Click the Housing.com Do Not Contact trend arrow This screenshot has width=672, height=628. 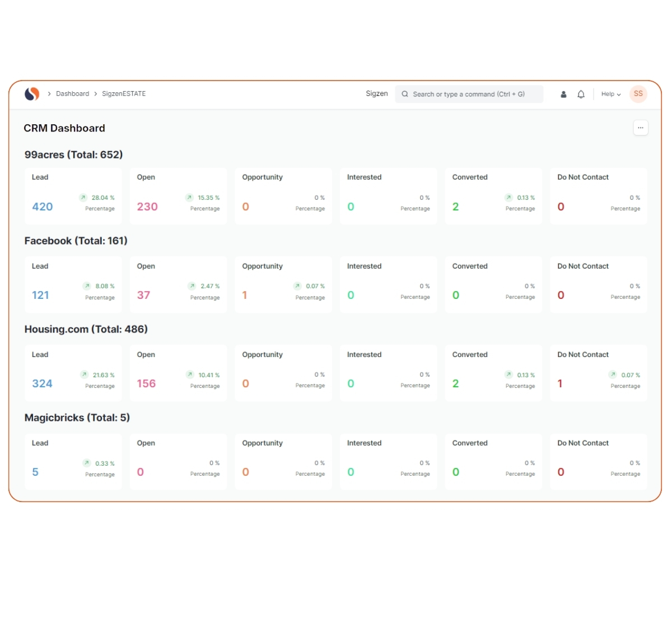(613, 375)
